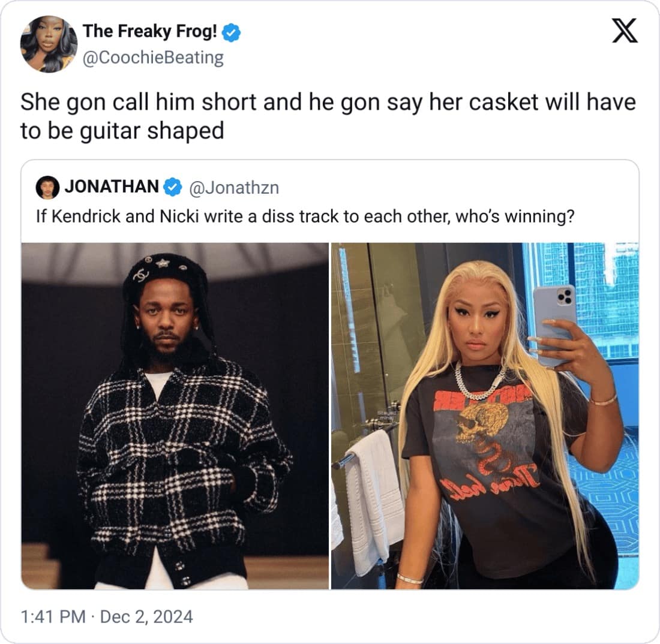Screen dimensions: 660x644
Task: Open the left photo with plaid jacket
Action: coord(175,416)
